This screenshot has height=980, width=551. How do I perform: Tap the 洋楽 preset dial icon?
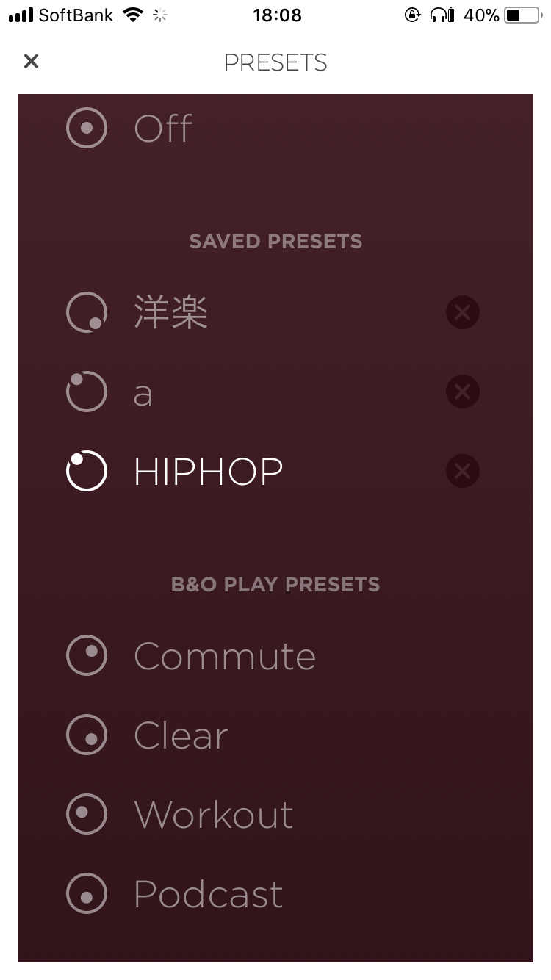tap(87, 313)
